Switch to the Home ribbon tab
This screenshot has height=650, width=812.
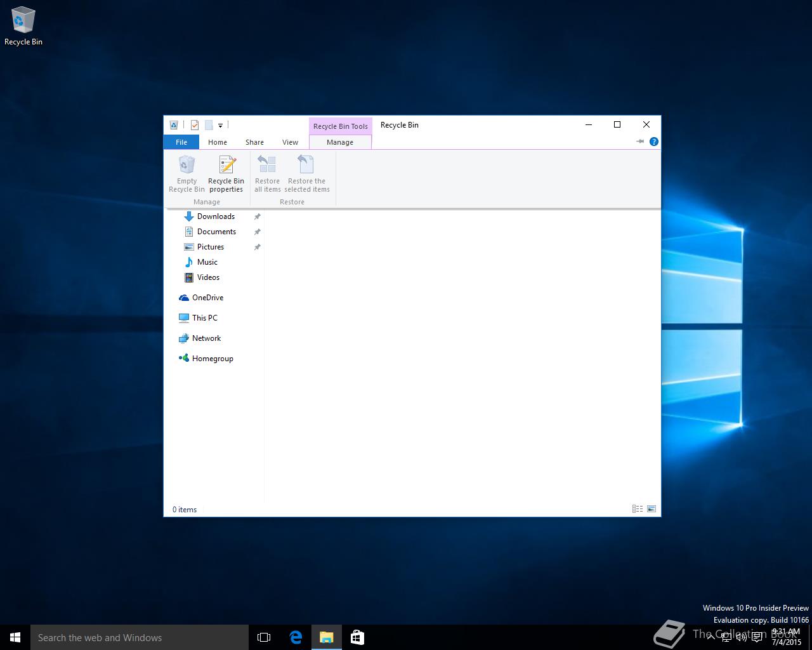tap(218, 142)
